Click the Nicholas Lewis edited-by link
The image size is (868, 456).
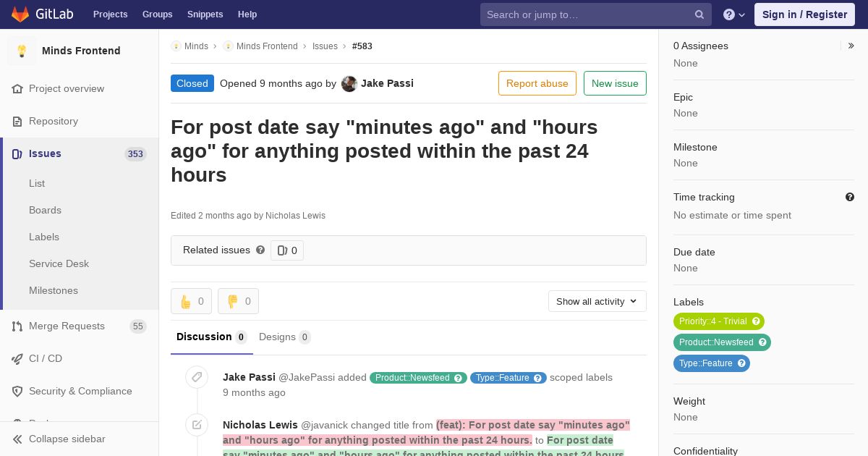click(295, 216)
